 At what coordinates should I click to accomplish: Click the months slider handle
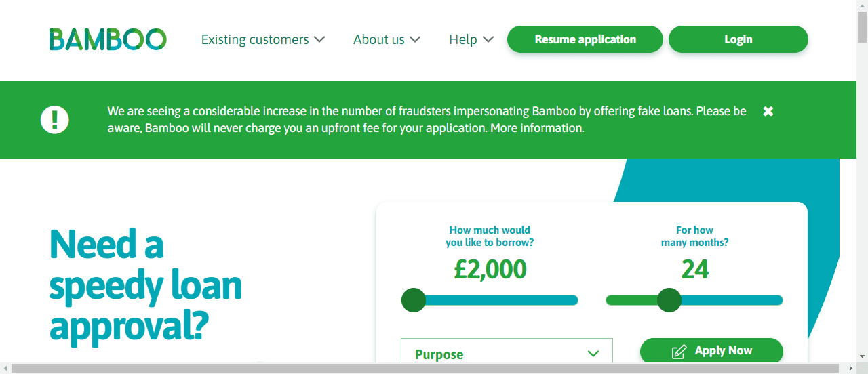pyautogui.click(x=669, y=300)
